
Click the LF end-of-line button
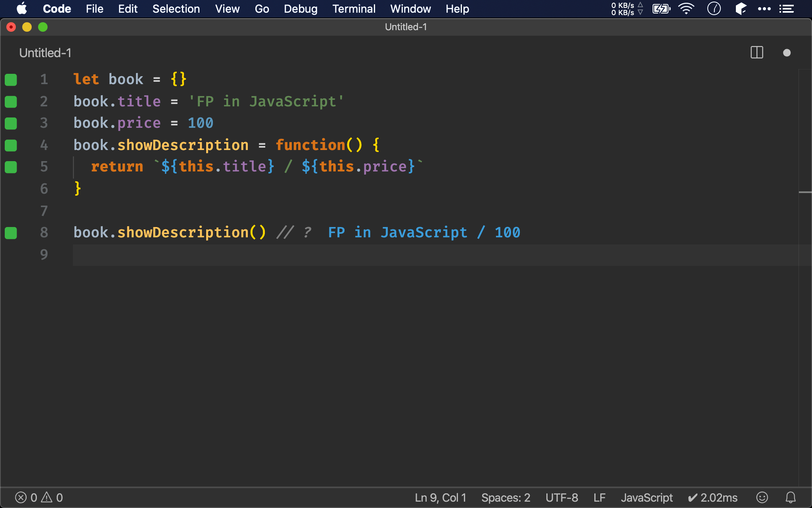pyautogui.click(x=599, y=497)
